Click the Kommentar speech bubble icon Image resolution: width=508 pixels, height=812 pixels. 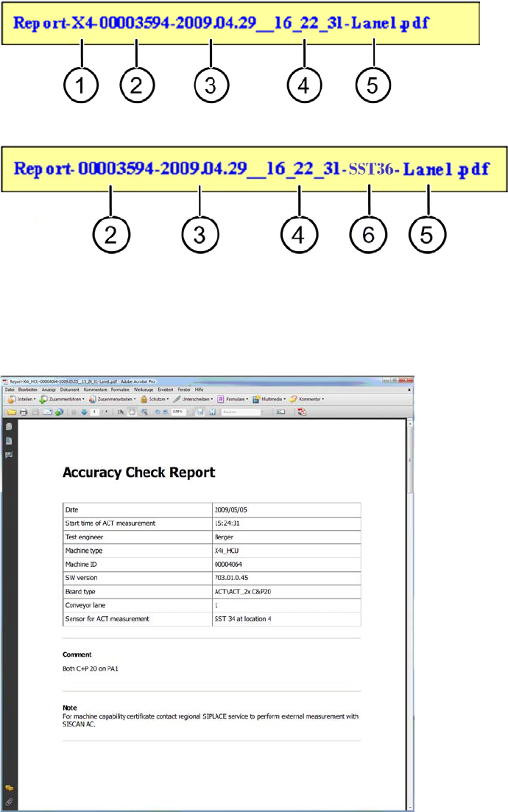click(293, 399)
